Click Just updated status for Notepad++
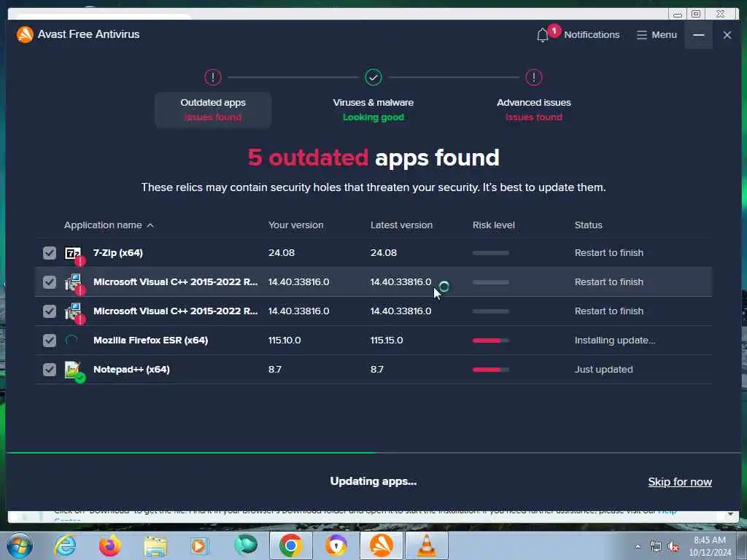The width and height of the screenshot is (747, 560). 603,370
